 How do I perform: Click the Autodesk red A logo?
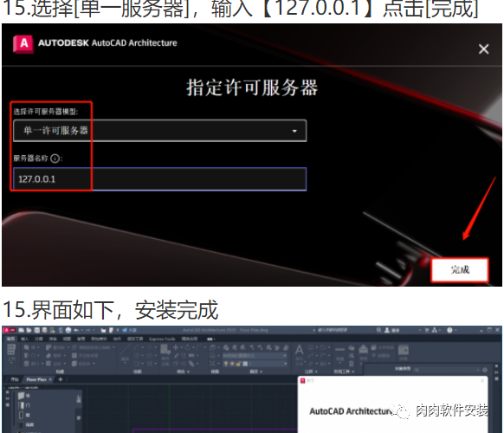(x=23, y=43)
